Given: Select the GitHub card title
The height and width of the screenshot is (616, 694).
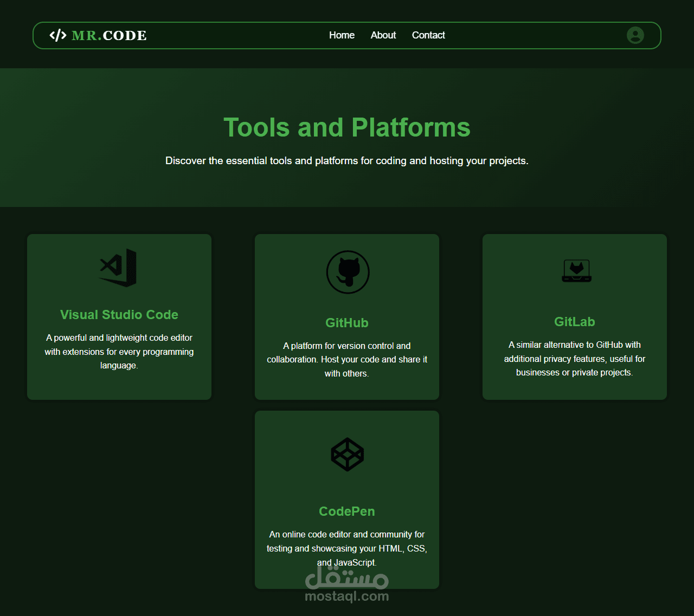Looking at the screenshot, I should point(347,323).
